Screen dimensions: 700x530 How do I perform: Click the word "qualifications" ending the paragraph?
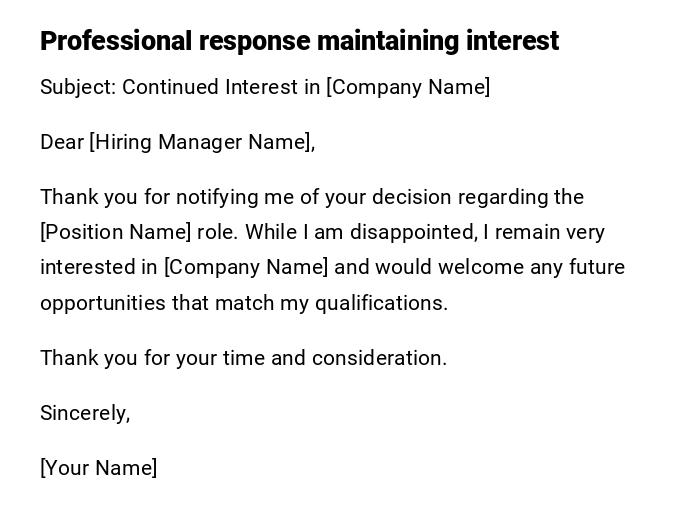[381, 303]
